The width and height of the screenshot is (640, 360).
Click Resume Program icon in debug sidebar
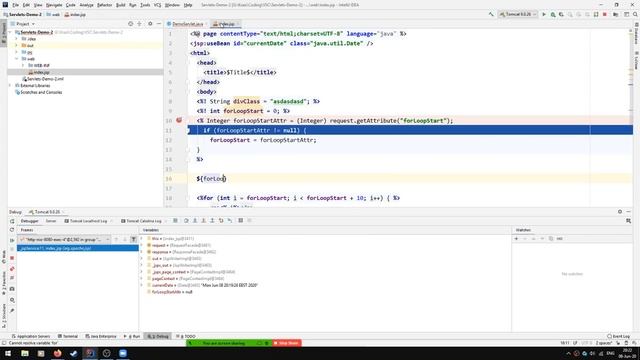[12, 240]
